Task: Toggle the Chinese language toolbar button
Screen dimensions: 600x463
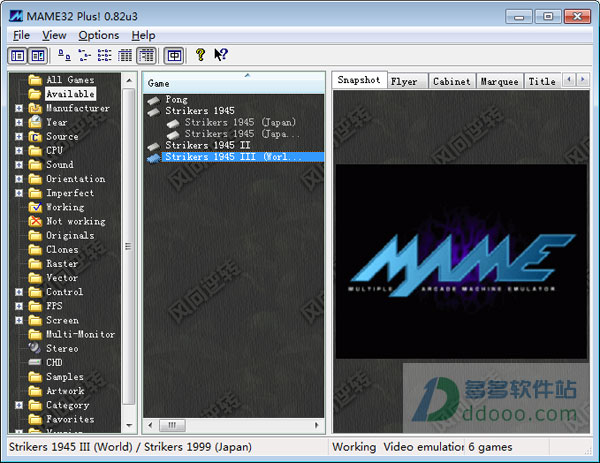Action: [x=174, y=56]
